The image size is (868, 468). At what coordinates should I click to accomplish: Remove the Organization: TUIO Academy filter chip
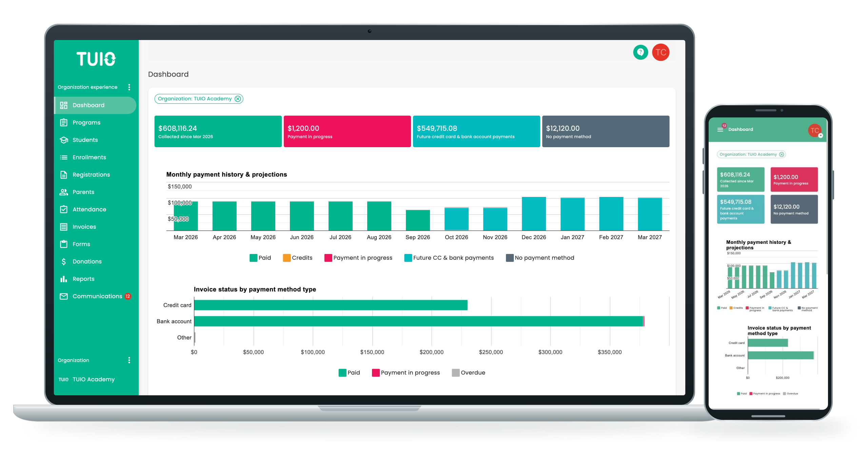point(238,99)
